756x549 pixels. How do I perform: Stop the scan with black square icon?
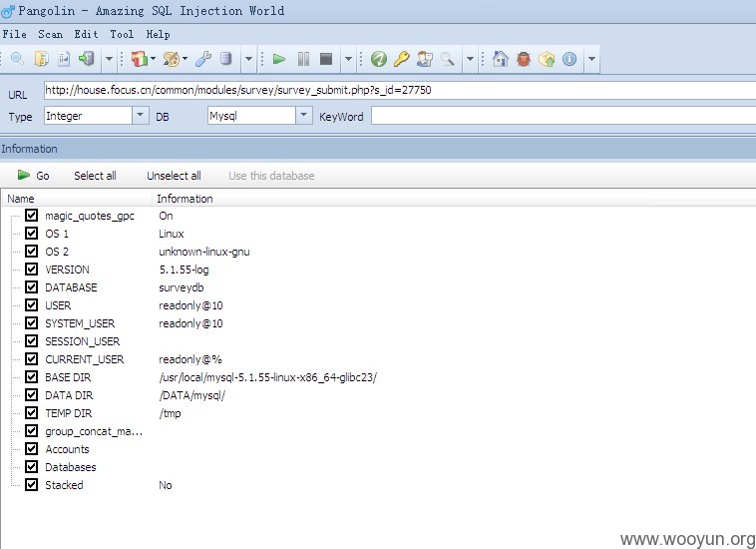tap(326, 59)
